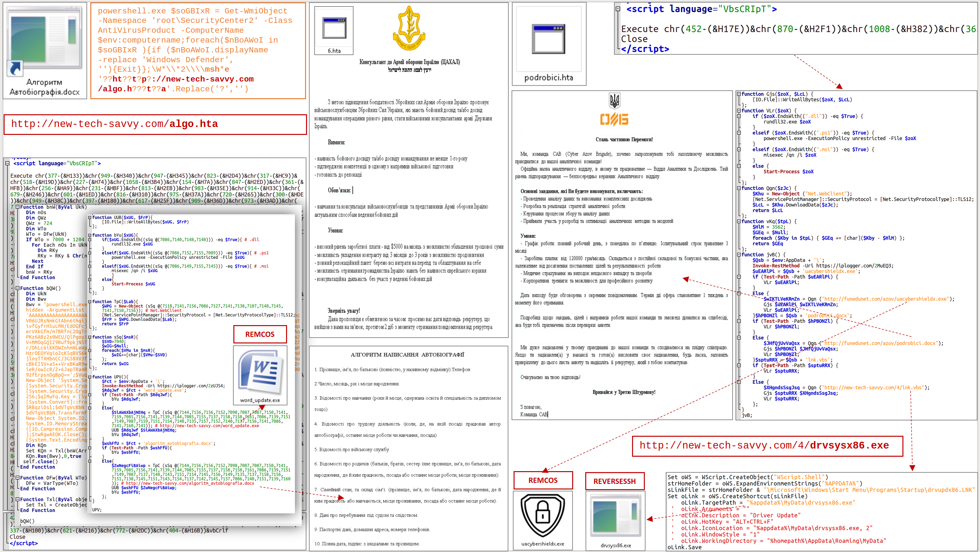Click the golden IDF emblem in the document
The height and width of the screenshot is (552, 980).
[409, 28]
